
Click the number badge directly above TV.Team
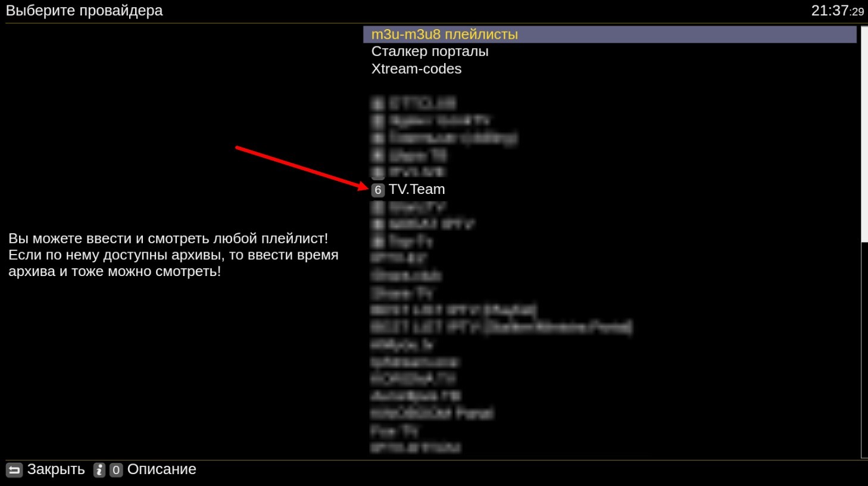377,173
